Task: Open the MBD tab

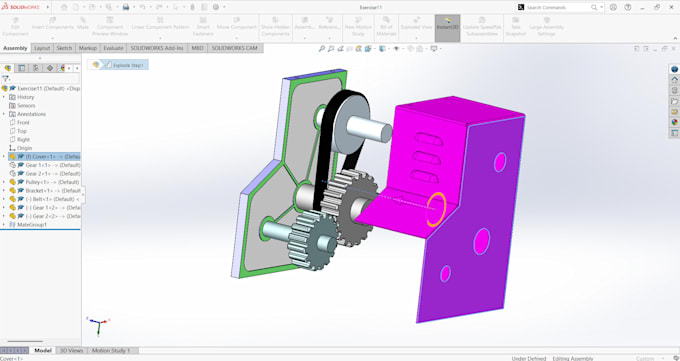Action: click(x=197, y=48)
